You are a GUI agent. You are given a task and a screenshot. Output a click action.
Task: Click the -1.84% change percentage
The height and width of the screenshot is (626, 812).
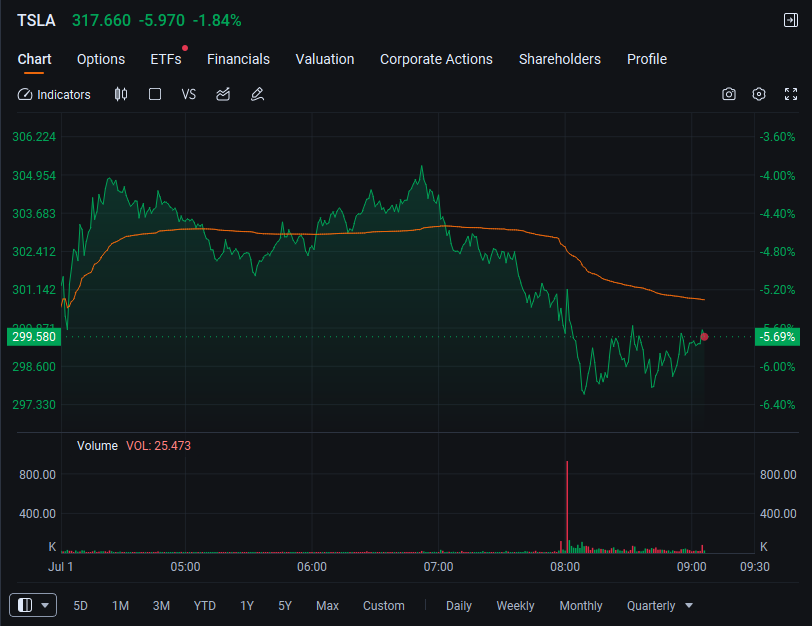point(217,21)
